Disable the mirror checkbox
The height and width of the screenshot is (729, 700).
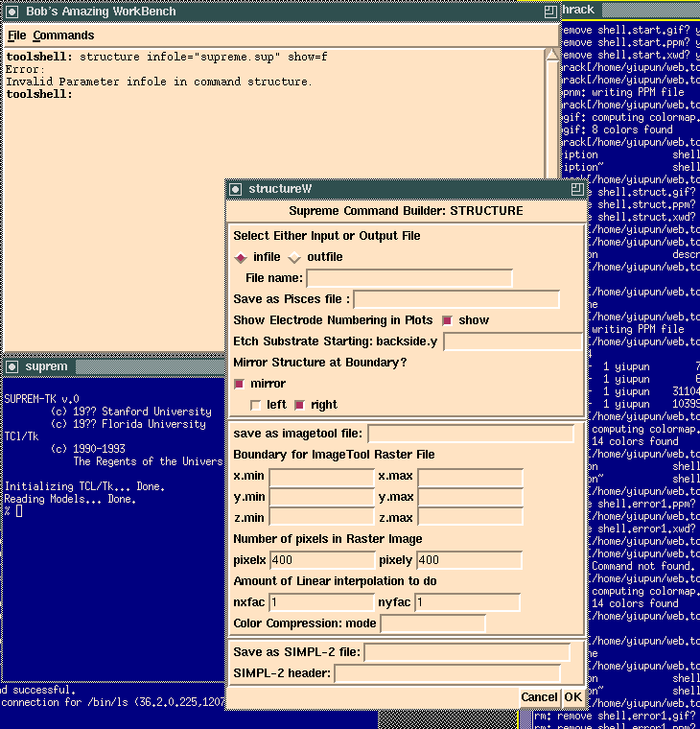(240, 384)
